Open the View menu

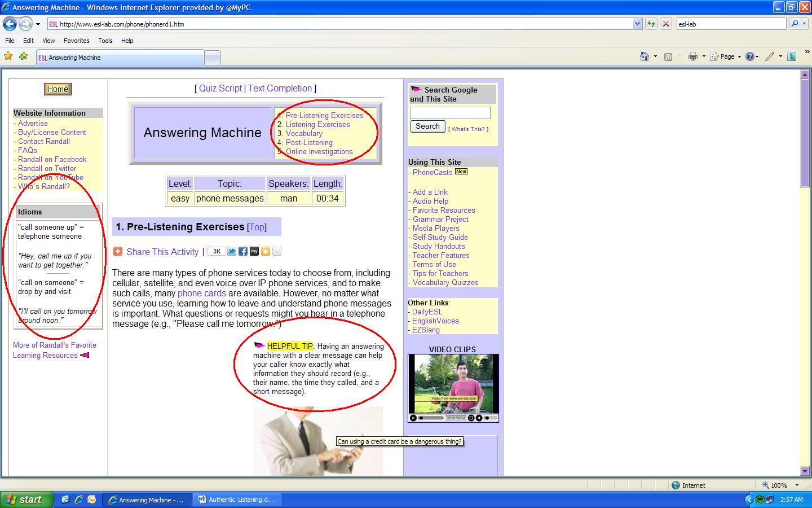[x=48, y=41]
